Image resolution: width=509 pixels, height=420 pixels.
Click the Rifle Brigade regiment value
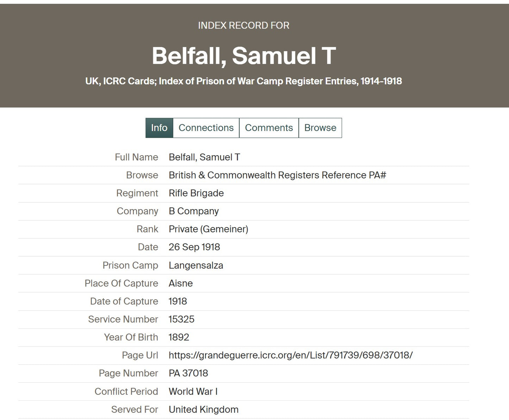point(196,193)
